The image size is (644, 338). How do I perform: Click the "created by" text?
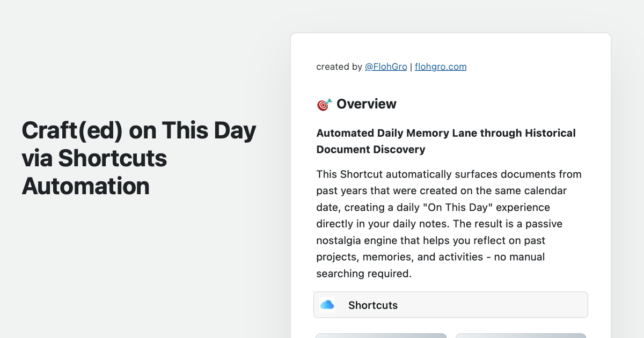tap(339, 67)
